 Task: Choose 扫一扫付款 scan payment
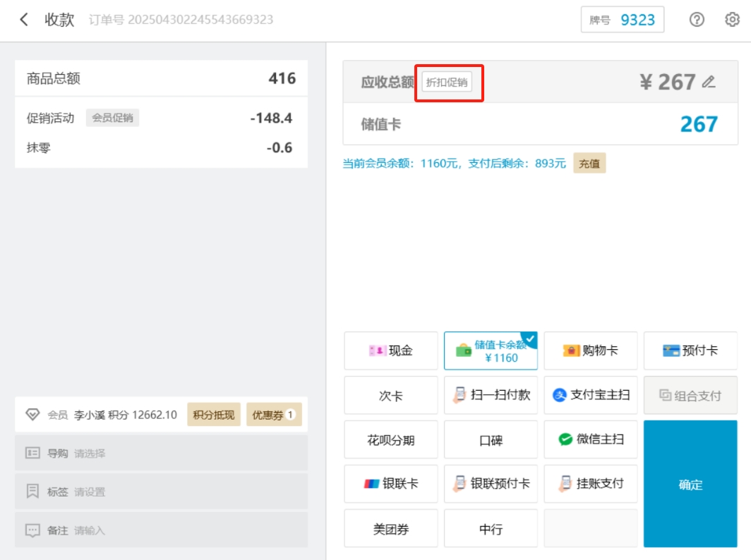tap(491, 396)
